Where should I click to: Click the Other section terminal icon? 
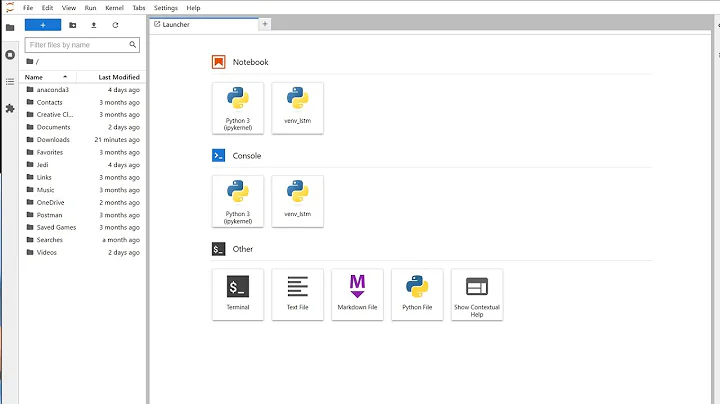pyautogui.click(x=219, y=249)
